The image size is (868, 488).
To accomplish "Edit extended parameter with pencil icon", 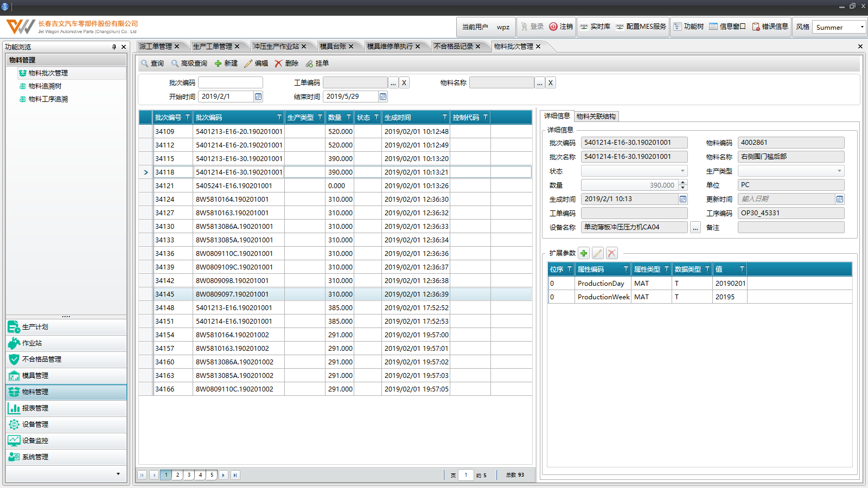I will point(598,253).
